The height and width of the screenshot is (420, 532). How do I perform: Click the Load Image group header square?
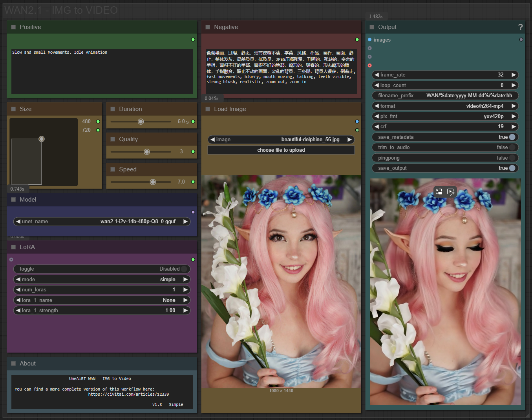tap(208, 109)
